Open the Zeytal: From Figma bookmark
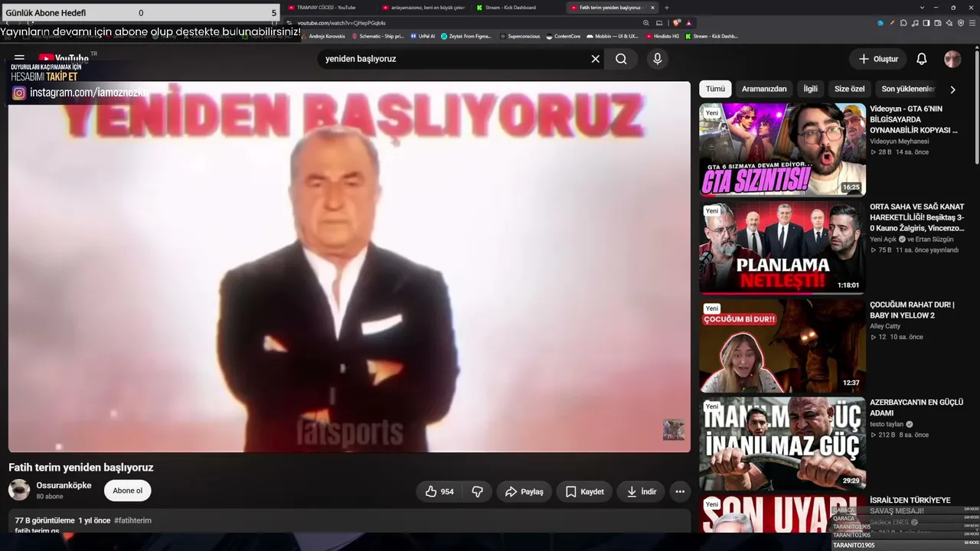The width and height of the screenshot is (980, 551). [466, 36]
